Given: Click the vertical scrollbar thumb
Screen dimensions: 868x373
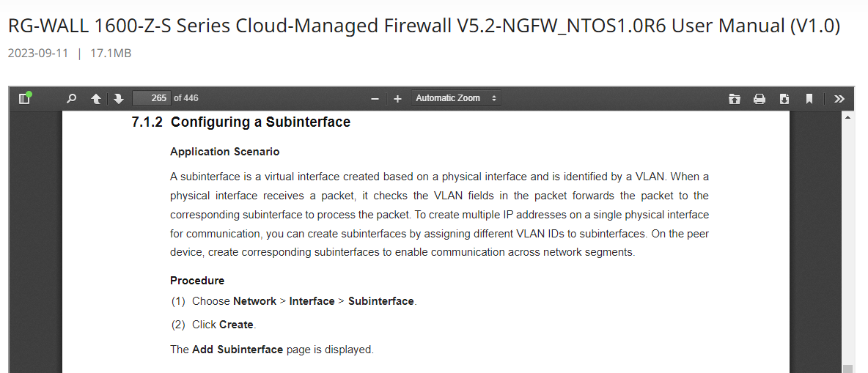Looking at the screenshot, I should pyautogui.click(x=847, y=369).
